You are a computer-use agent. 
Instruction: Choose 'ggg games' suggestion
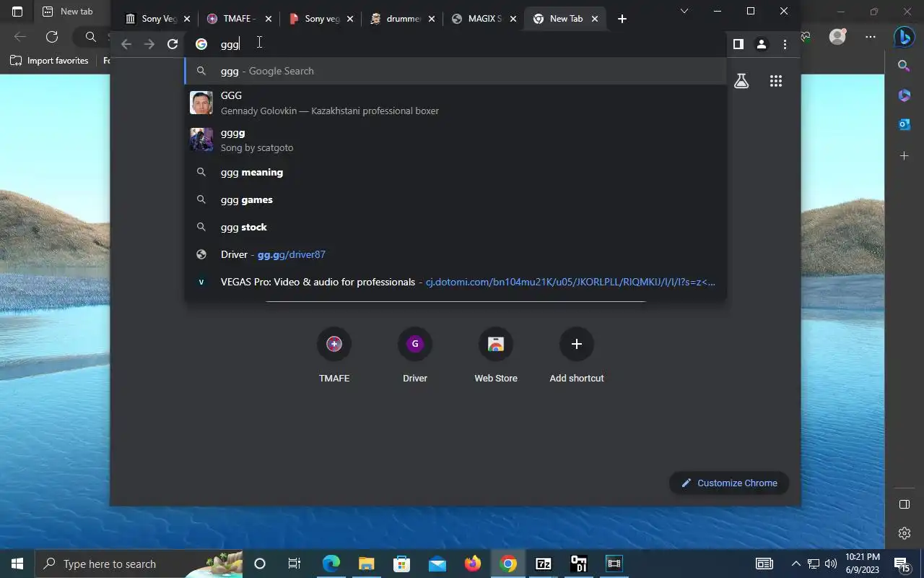pos(456,199)
